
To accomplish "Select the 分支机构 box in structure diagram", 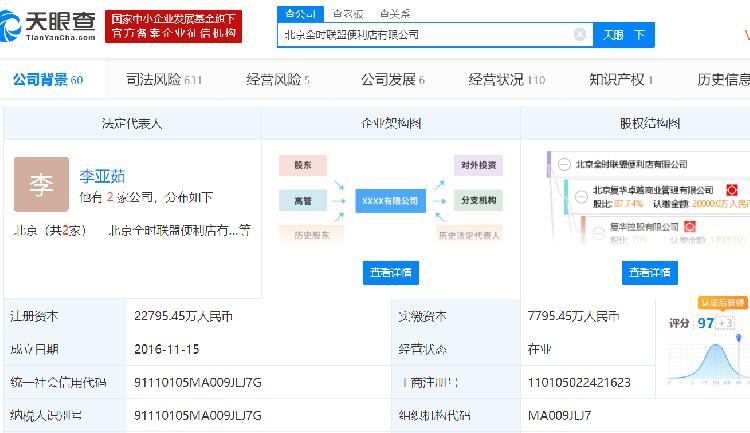I will [x=478, y=200].
